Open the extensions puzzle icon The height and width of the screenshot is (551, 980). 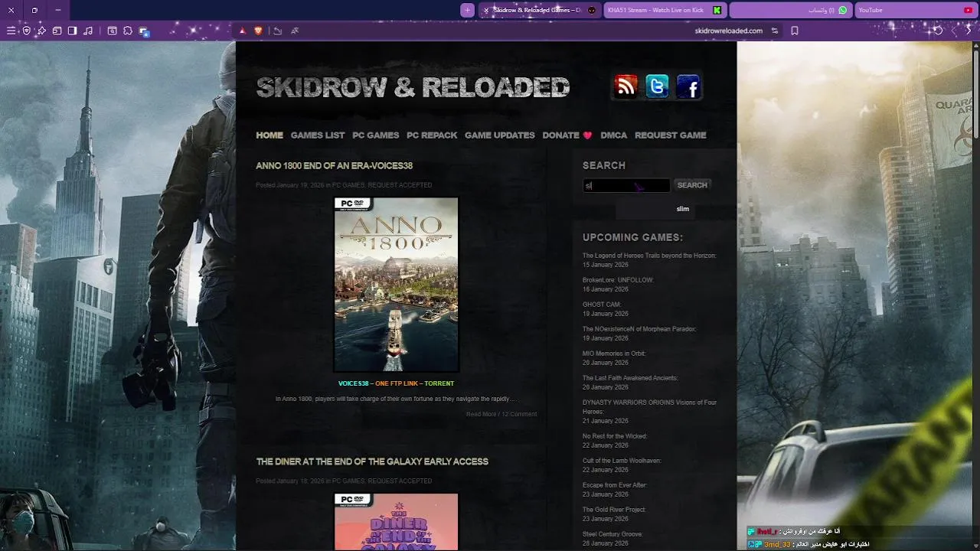click(x=128, y=31)
